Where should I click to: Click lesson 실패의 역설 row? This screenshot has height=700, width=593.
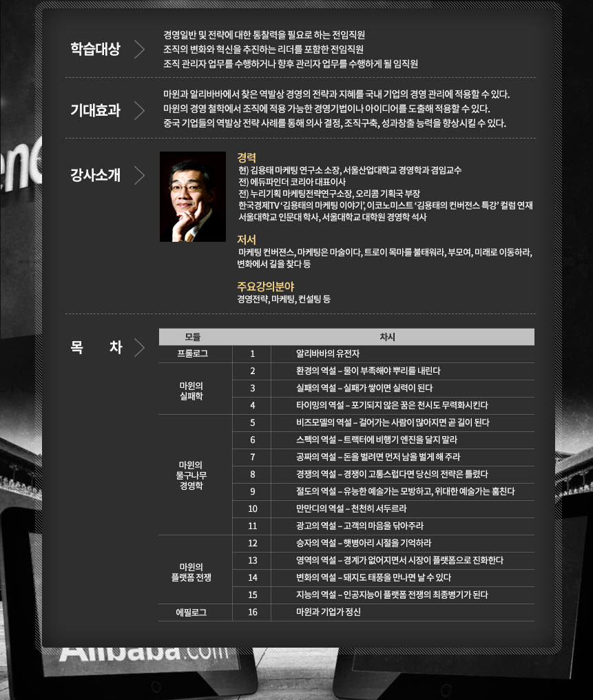pyautogui.click(x=384, y=389)
